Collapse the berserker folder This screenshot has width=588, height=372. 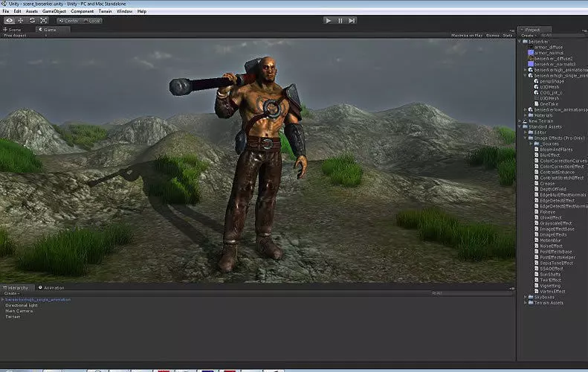point(520,41)
